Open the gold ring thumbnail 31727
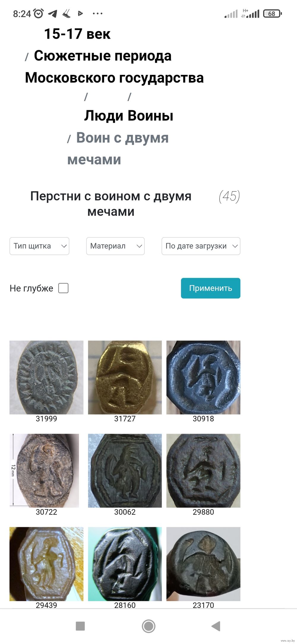Viewport: 297px width, 644px height. point(125,377)
